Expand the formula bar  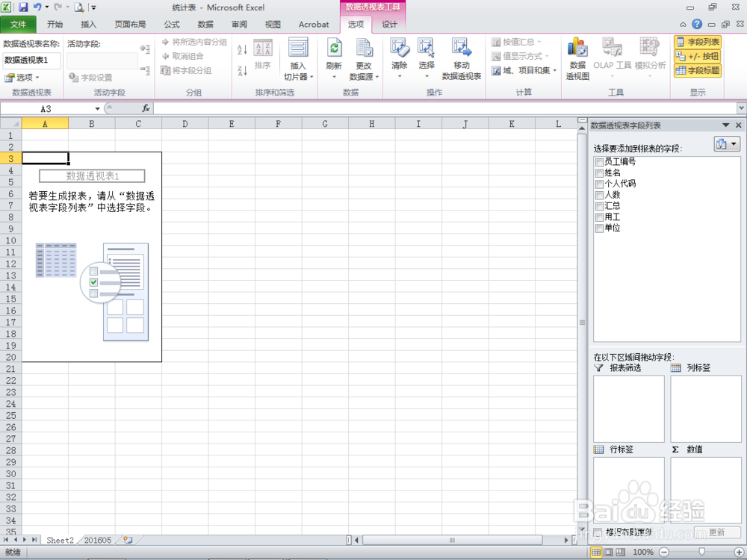741,108
